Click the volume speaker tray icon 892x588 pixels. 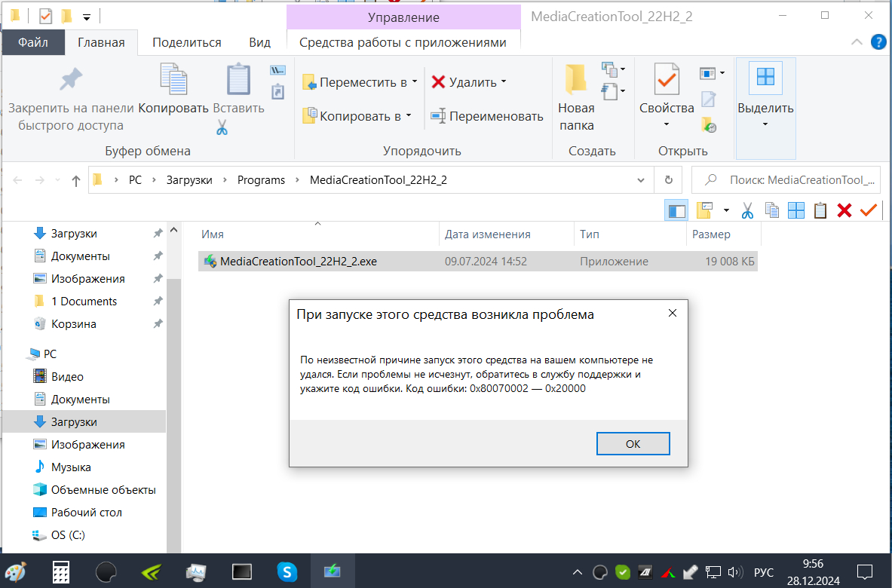tap(735, 573)
